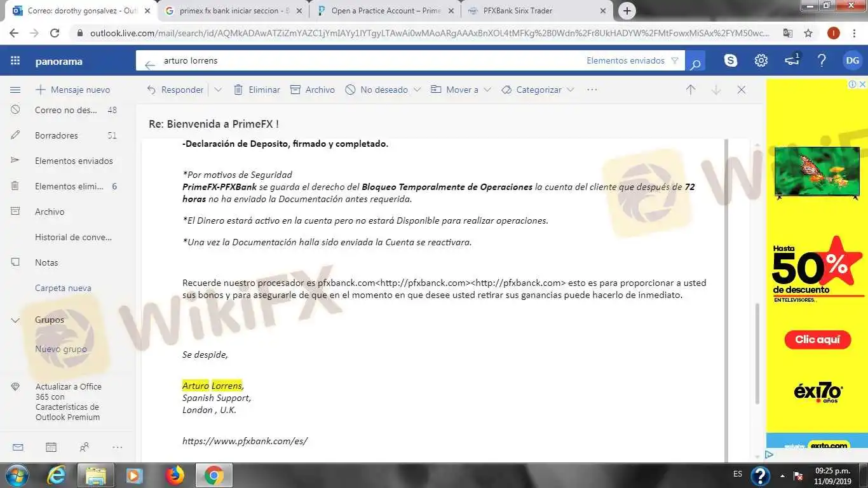Create a Carpeta nueva

pos(63,288)
